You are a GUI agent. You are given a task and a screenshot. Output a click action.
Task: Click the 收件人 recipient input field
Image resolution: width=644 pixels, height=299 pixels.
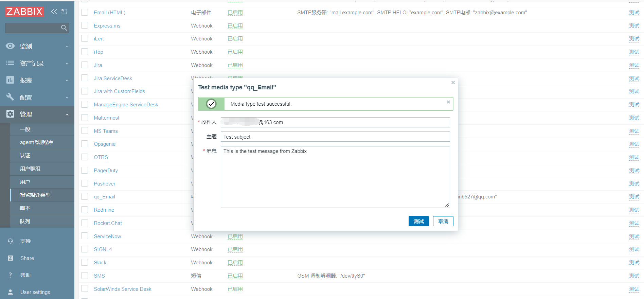point(335,122)
